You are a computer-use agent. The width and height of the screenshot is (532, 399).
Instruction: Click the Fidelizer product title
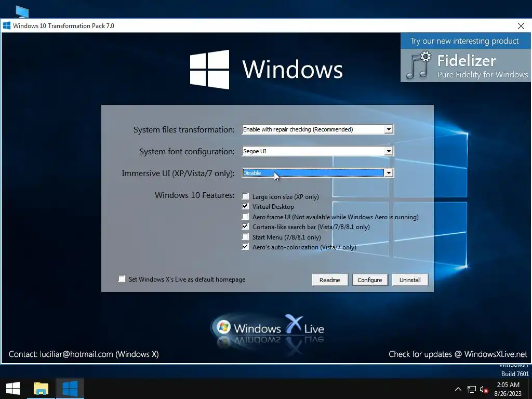point(467,61)
